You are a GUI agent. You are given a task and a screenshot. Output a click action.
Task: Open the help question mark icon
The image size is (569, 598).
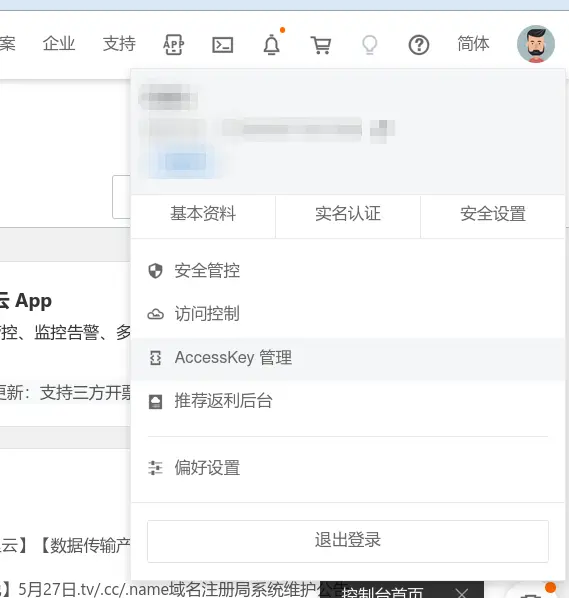click(x=419, y=45)
